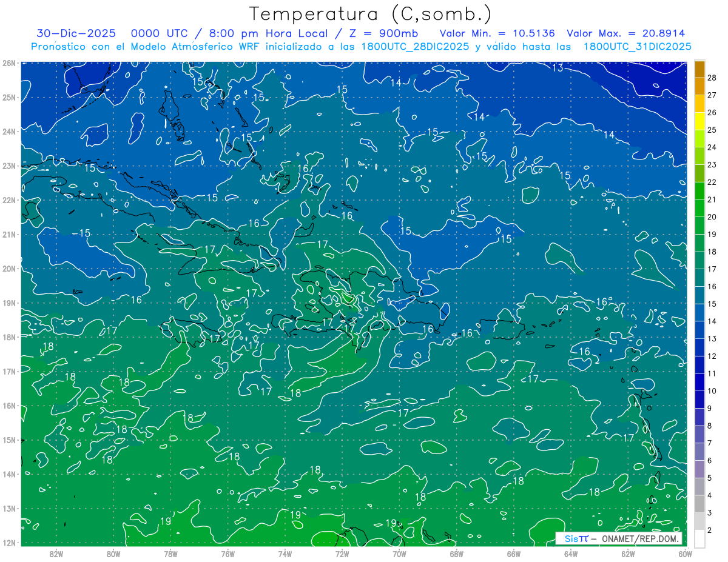Screen dimensions: 728x562
Task: Click the longitude axis label '60W'
Action: click(686, 554)
